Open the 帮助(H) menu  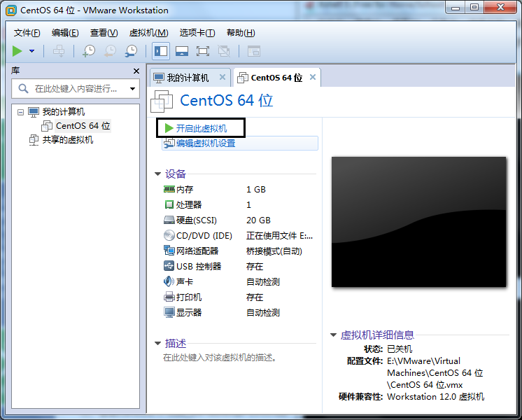point(241,33)
